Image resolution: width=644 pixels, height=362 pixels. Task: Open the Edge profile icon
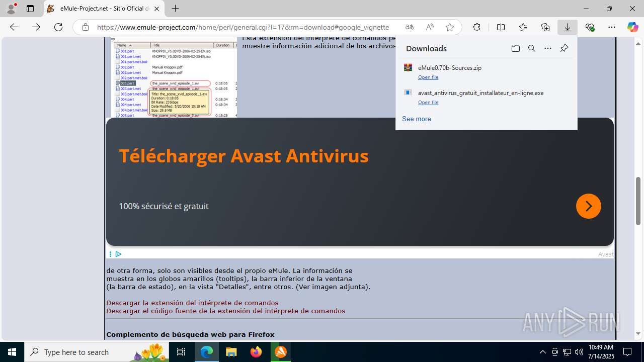coord(11,9)
